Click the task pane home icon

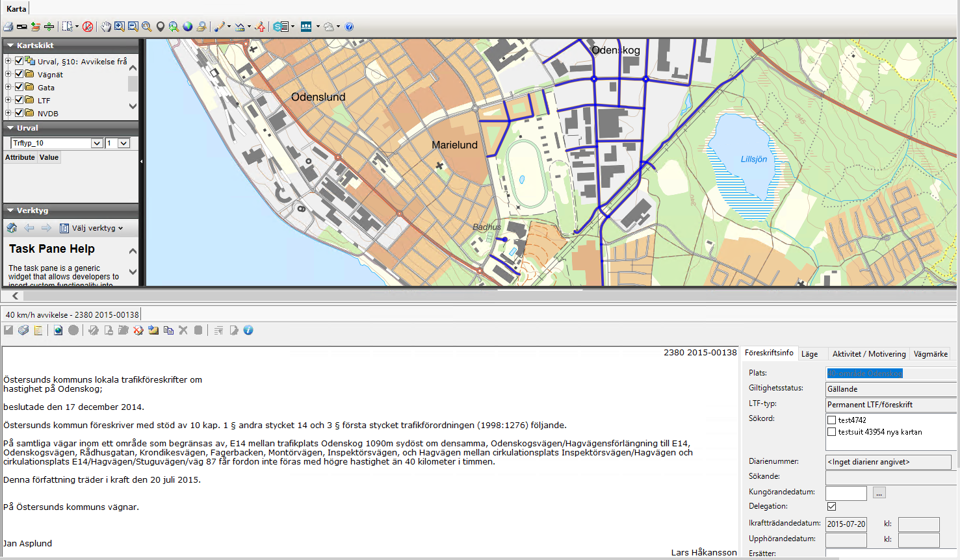pos(12,228)
